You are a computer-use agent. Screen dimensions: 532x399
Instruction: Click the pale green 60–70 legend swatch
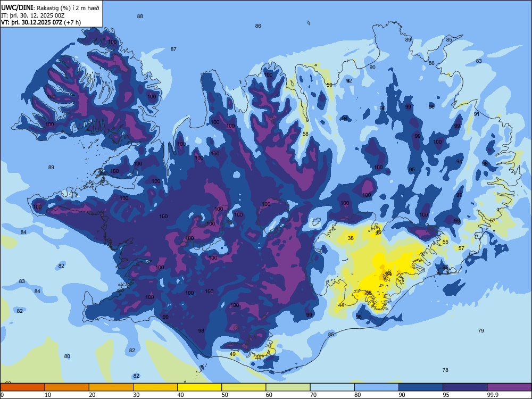click(288, 387)
